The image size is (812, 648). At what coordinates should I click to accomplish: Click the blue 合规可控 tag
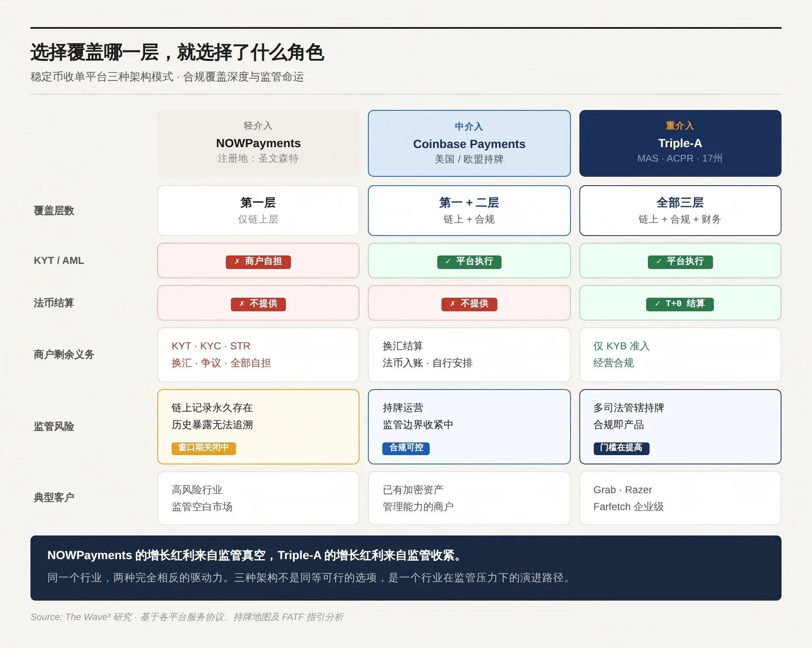tap(406, 448)
